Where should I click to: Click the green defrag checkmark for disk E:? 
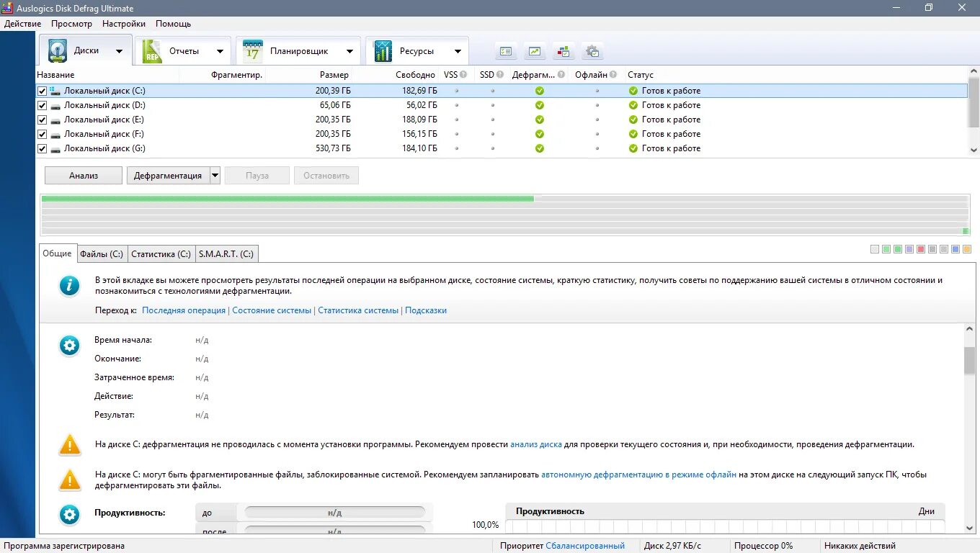click(540, 120)
